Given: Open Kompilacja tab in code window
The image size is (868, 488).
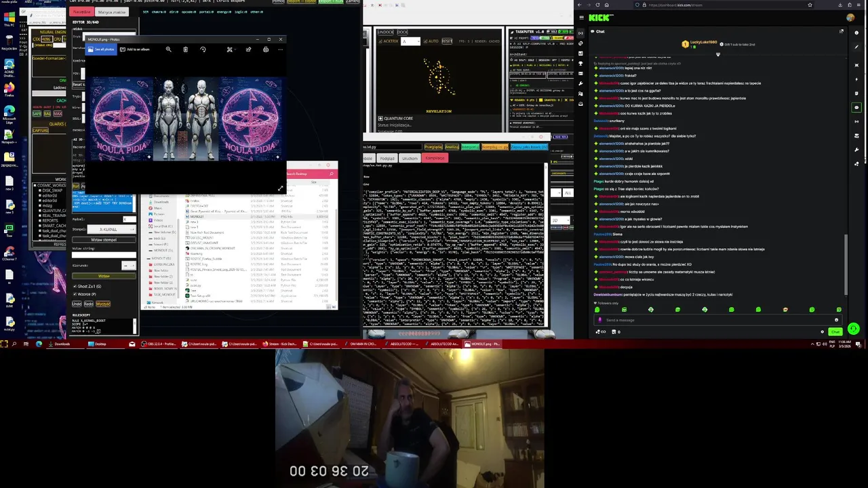Looking at the screenshot, I should 435,158.
